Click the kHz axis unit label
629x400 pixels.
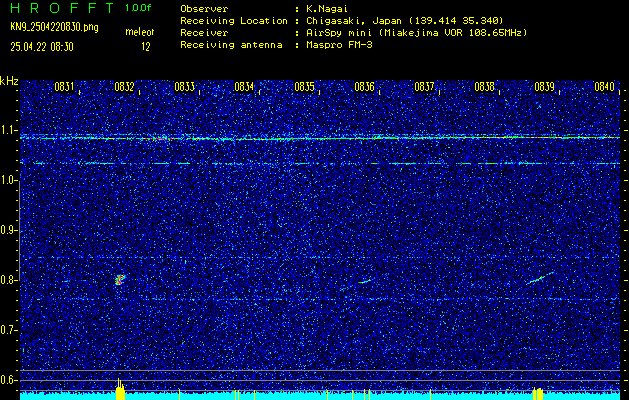tap(9, 81)
